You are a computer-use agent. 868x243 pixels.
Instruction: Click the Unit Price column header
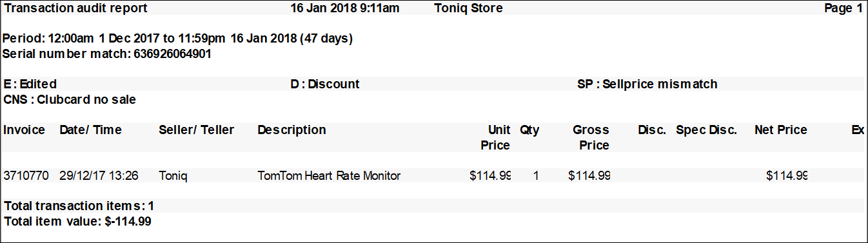(495, 138)
